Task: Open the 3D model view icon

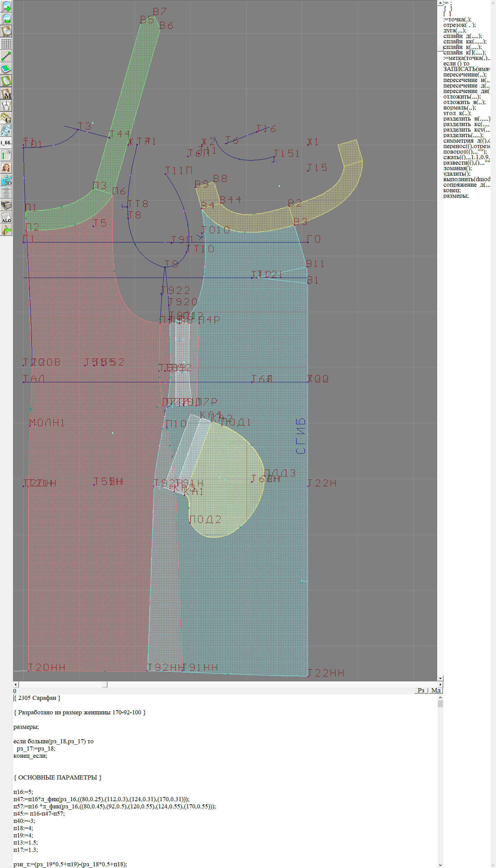Action: click(6, 180)
